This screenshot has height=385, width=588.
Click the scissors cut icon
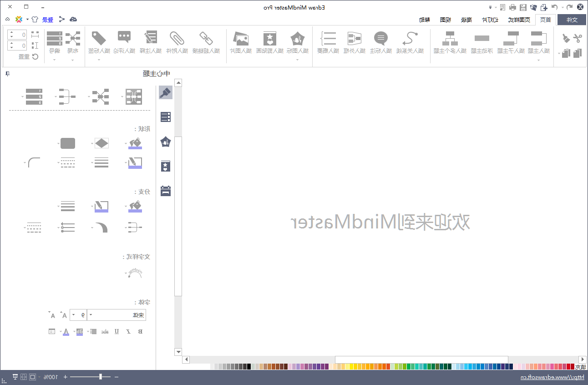577,38
